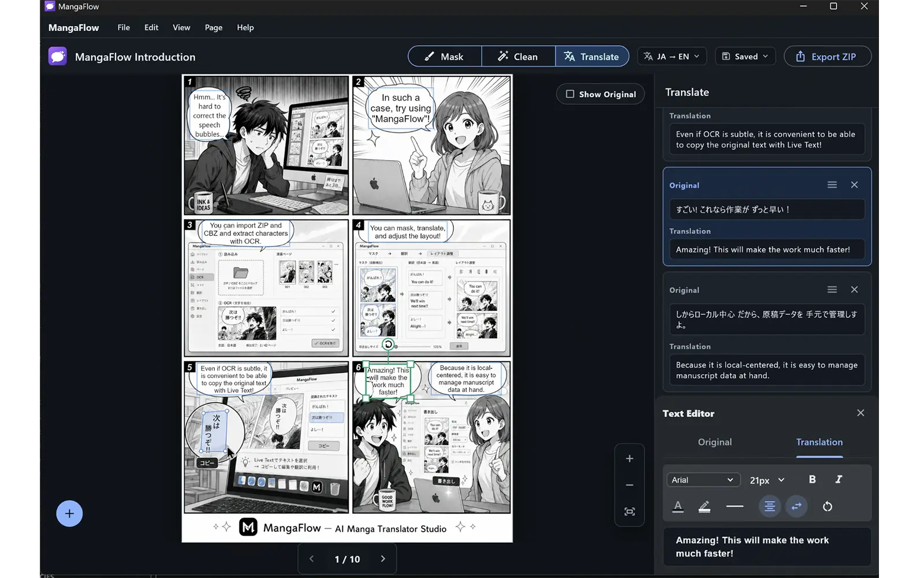Image resolution: width=924 pixels, height=578 pixels.
Task: Click the 'Hmm... It's hard to correct' bubble
Action: click(x=209, y=116)
